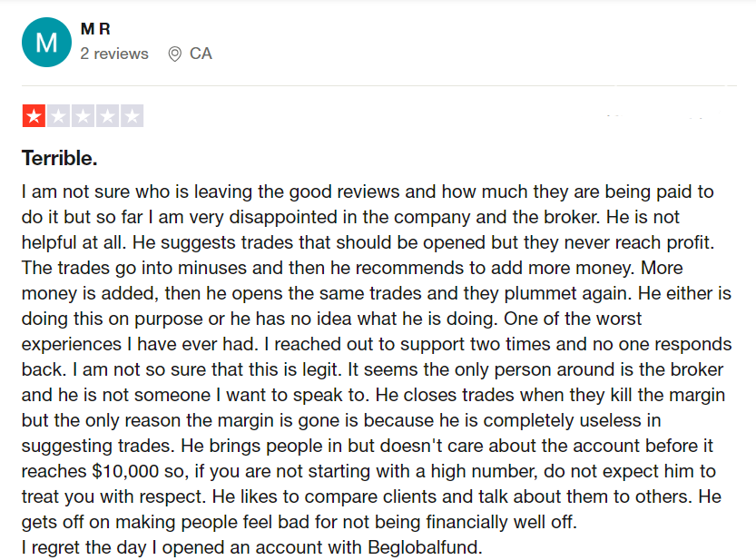The width and height of the screenshot is (756, 560).
Task: Click the Terrible. review title
Action: (60, 159)
